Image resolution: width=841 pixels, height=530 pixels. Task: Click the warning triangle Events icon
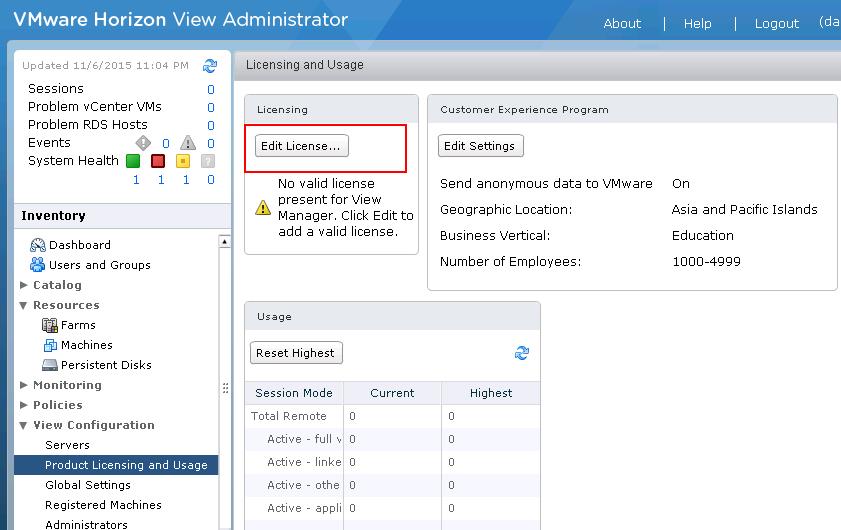pos(187,143)
